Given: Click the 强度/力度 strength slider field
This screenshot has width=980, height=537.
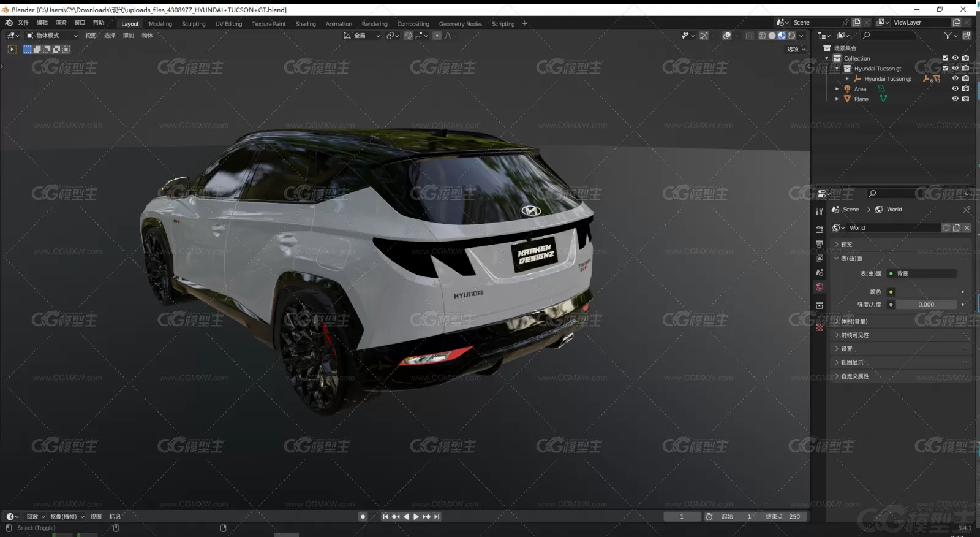Looking at the screenshot, I should click(926, 305).
